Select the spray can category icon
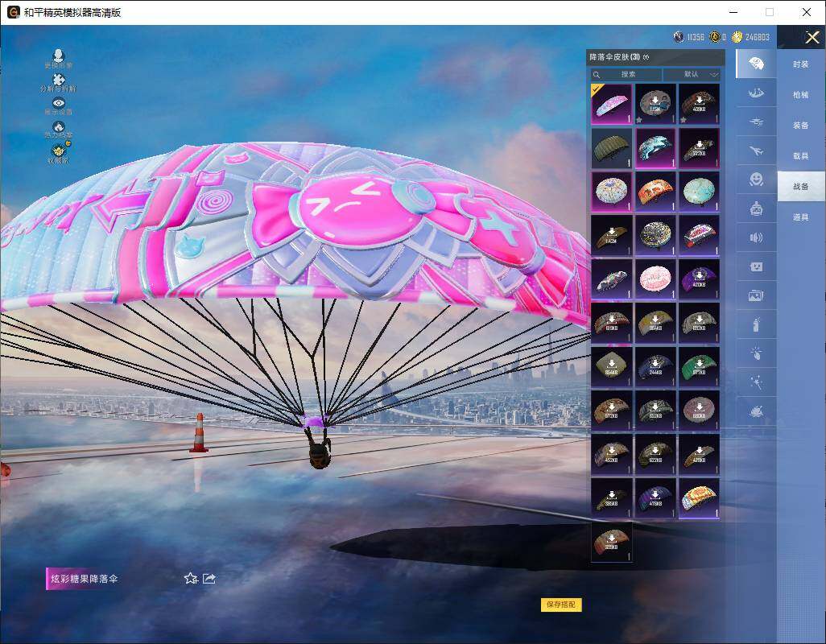Viewport: 826px width, 644px height. point(756,324)
